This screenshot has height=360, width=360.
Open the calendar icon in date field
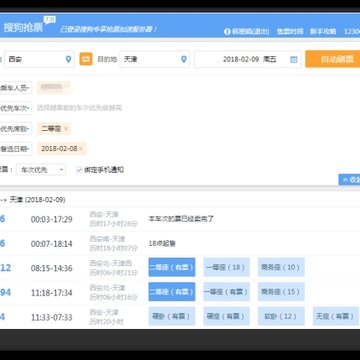click(x=293, y=59)
